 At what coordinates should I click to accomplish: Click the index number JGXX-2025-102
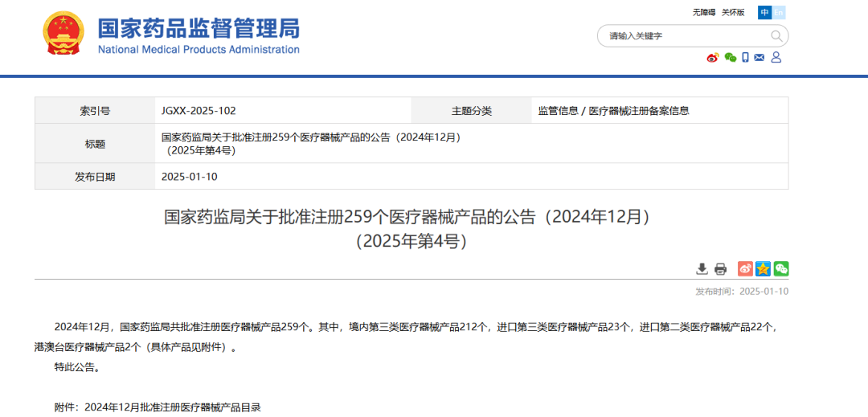[199, 111]
